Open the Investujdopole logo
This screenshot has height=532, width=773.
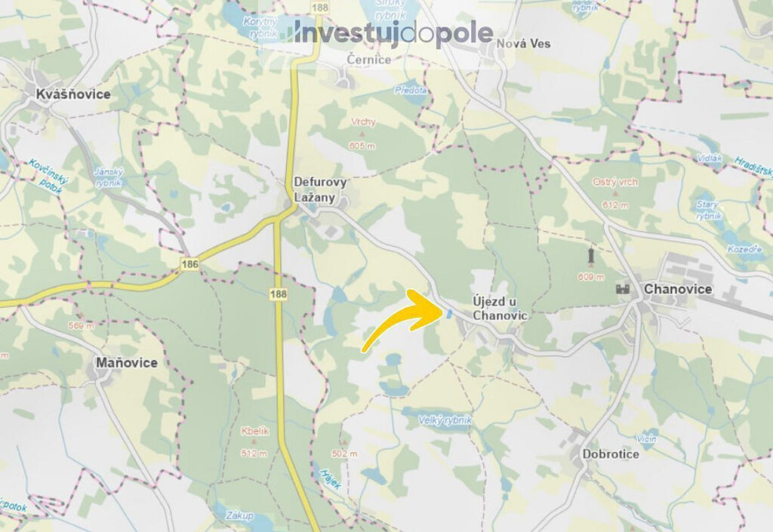click(x=387, y=33)
